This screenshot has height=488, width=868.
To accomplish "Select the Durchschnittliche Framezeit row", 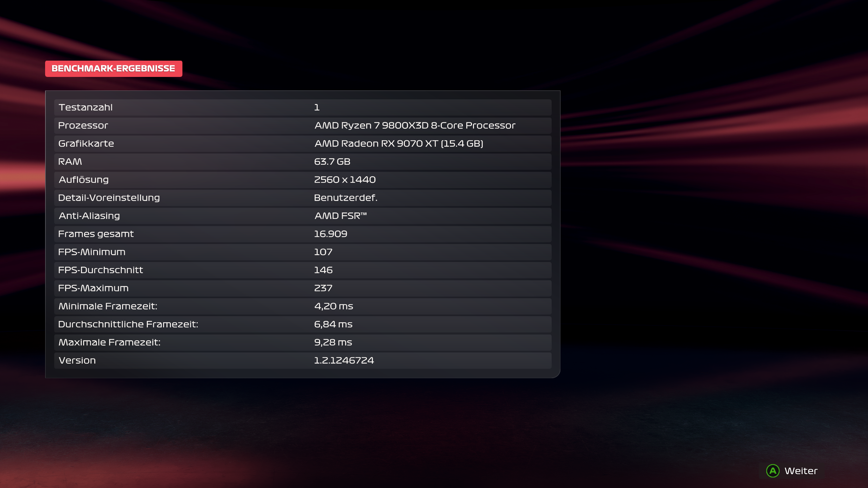I will (302, 324).
